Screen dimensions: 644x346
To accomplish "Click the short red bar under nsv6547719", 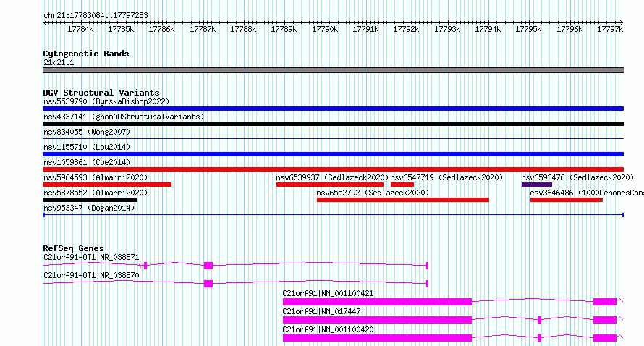I will tap(402, 185).
